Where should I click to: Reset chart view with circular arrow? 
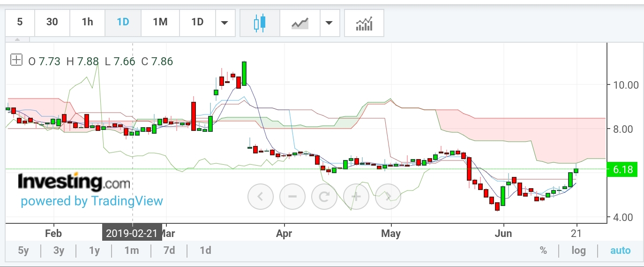[x=324, y=197]
